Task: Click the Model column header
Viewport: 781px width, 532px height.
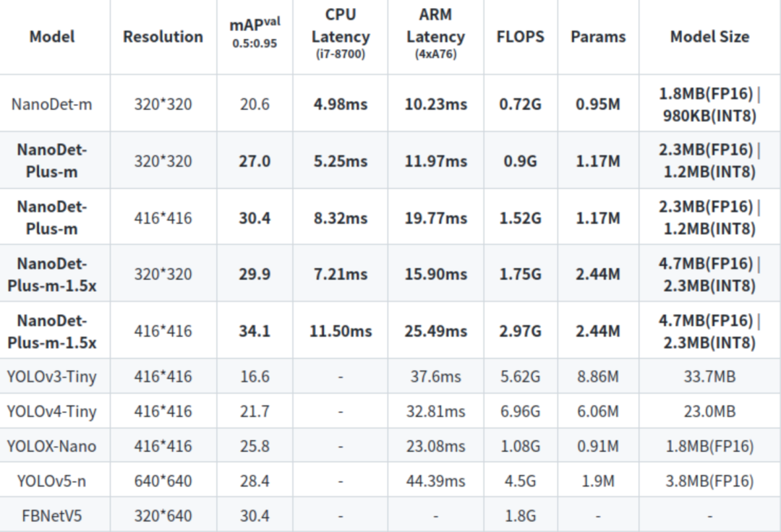Action: click(x=52, y=37)
